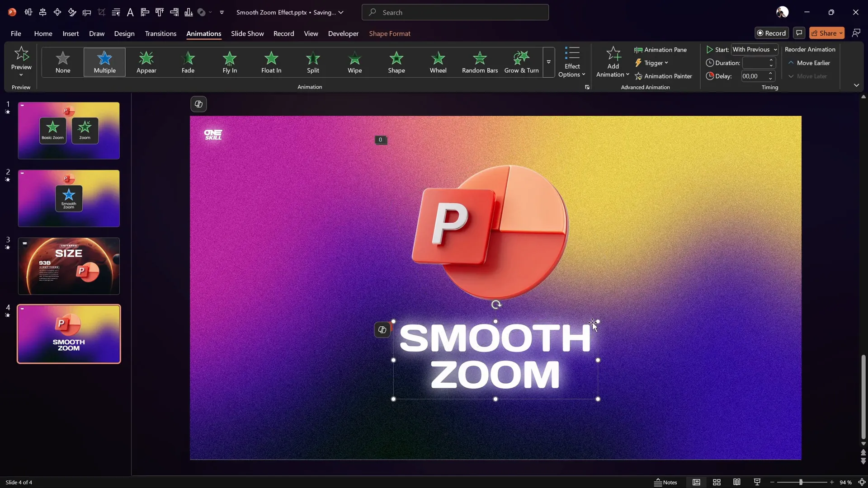Image resolution: width=868 pixels, height=488 pixels.
Task: Click the Align Right quick access icon
Action: click(x=174, y=12)
